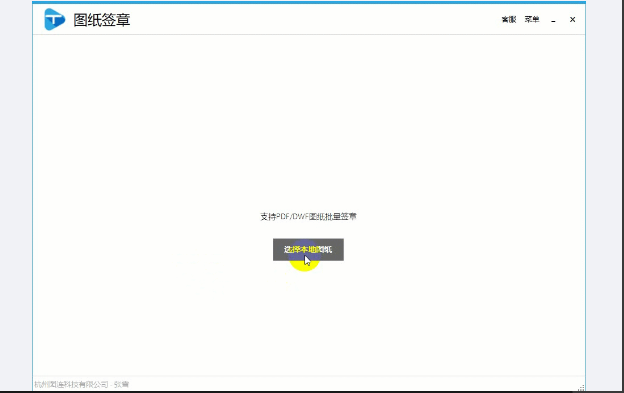Screen dimensions: 624x393
Task: Open the 菜单 menu
Action: pyautogui.click(x=532, y=19)
